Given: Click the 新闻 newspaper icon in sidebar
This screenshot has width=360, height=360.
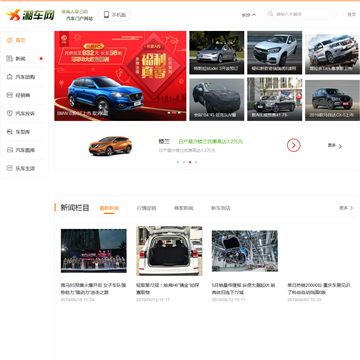Looking at the screenshot, I should [x=10, y=59].
